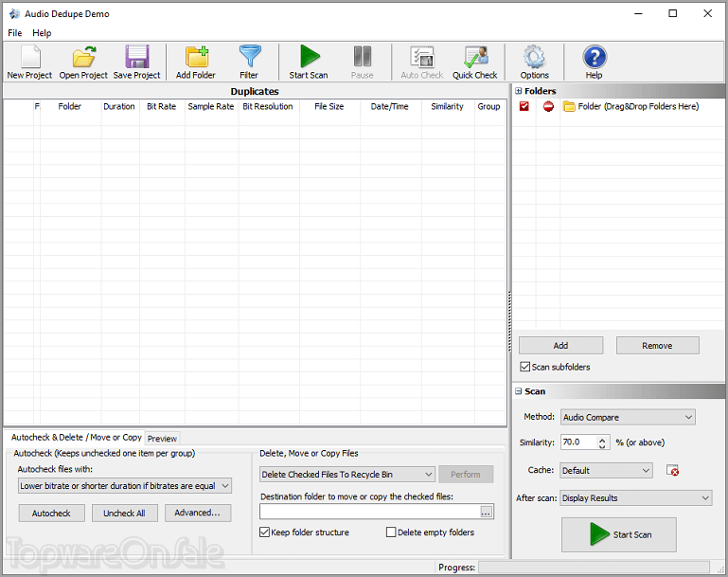Clear cache with the red X icon
728x577 pixels.
pyautogui.click(x=672, y=471)
